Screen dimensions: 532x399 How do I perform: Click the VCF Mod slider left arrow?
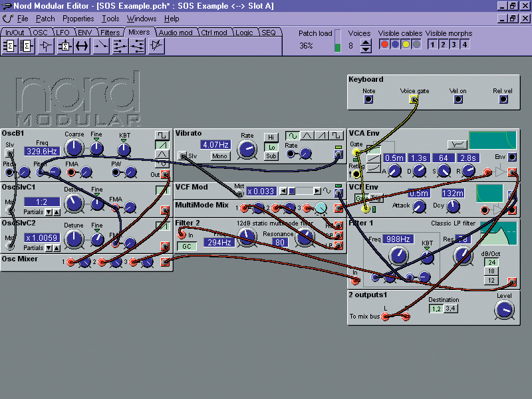pyautogui.click(x=283, y=192)
